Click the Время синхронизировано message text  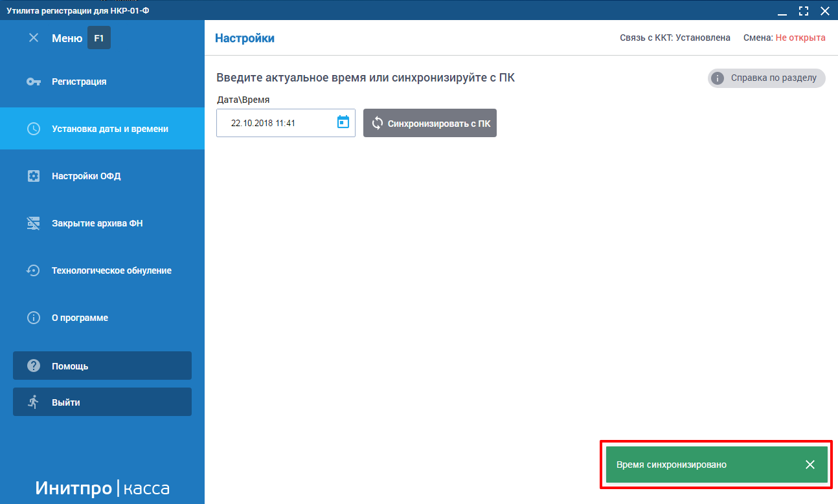672,465
